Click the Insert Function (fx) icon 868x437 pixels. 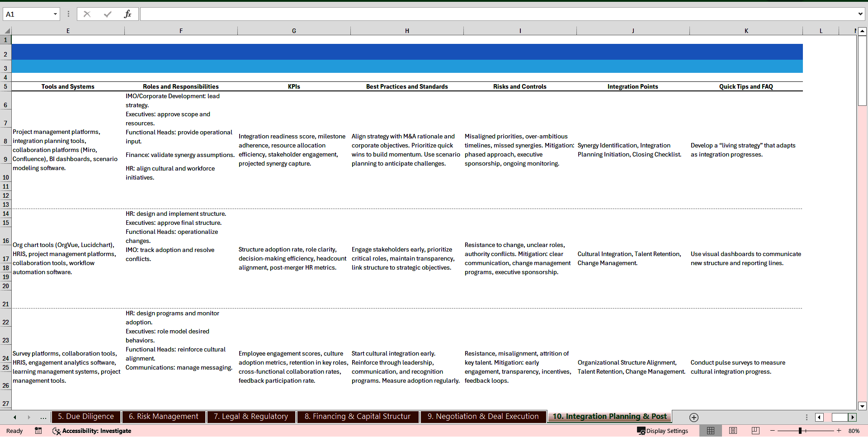pos(128,14)
